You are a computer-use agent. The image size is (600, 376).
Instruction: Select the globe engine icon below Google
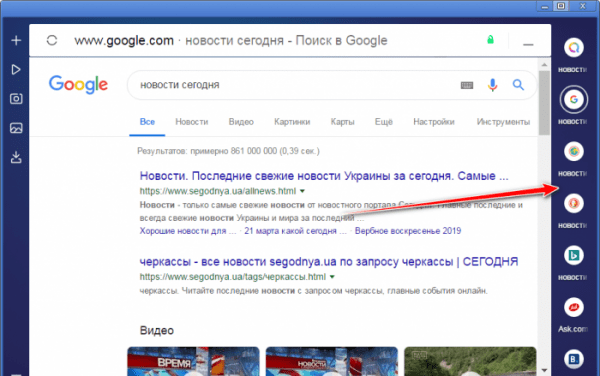tap(574, 151)
